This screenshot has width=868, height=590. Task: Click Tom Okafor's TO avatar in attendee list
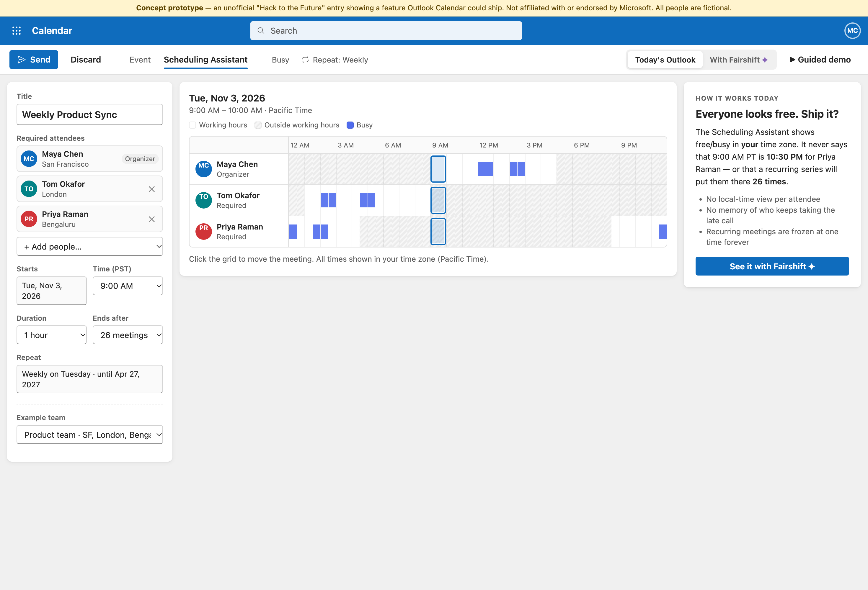[29, 189]
